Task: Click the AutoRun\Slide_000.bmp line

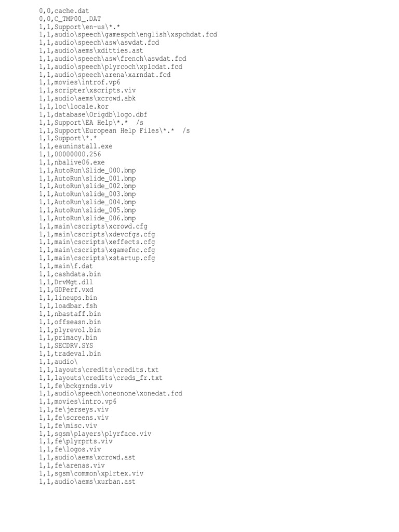Action: 87,170
